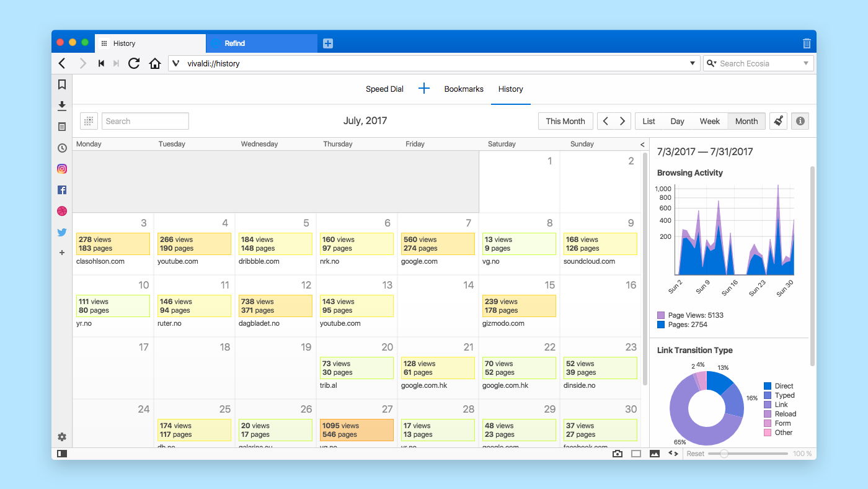Open Bookmarks navigation item
The height and width of the screenshot is (489, 868).
[x=464, y=89]
